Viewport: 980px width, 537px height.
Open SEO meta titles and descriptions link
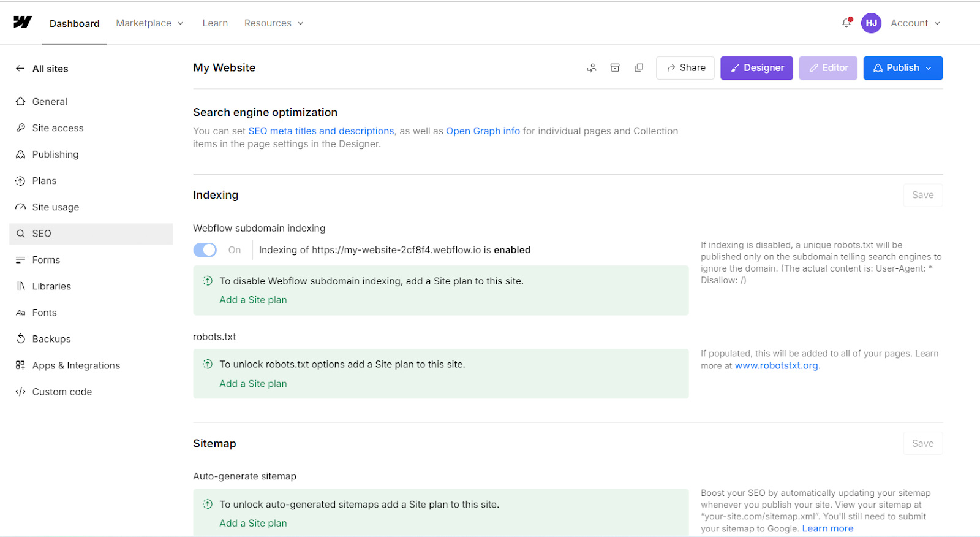coord(321,131)
